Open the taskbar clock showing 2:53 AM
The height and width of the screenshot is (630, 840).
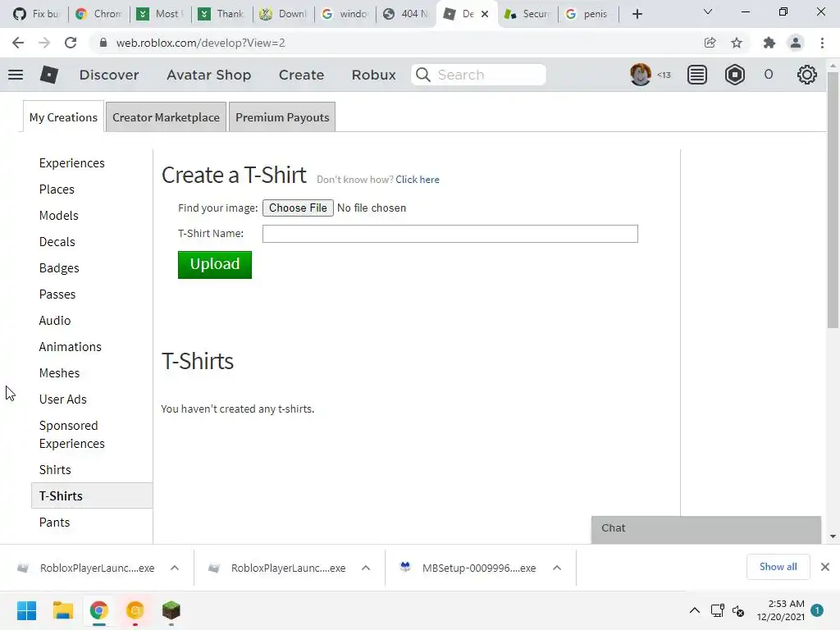781,610
